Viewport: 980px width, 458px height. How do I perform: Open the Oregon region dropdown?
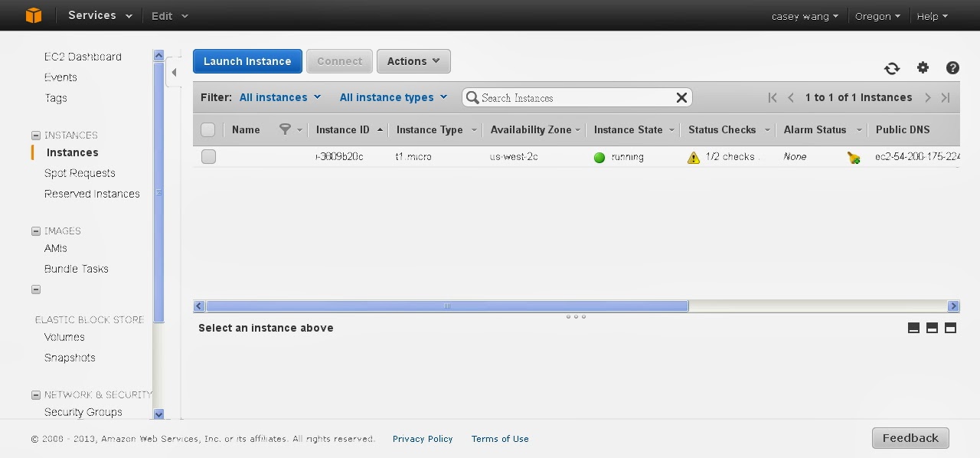pyautogui.click(x=877, y=16)
